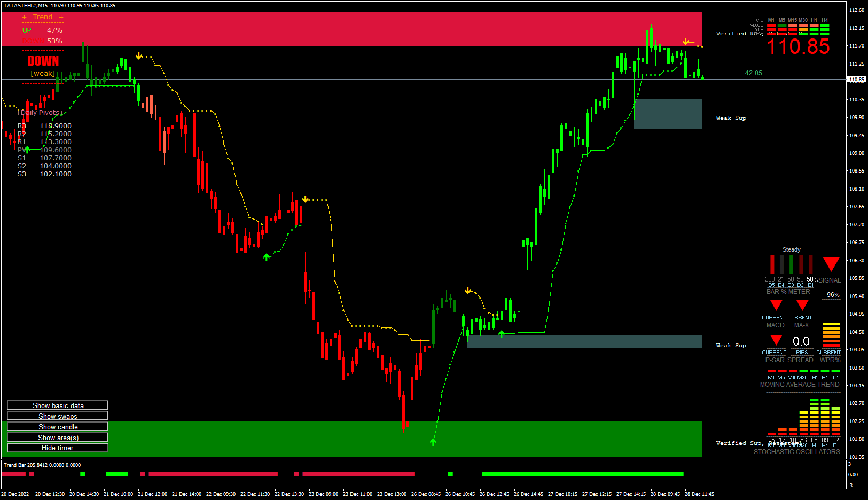The width and height of the screenshot is (868, 500).
Task: Click the red DOWN trend label
Action: click(43, 61)
